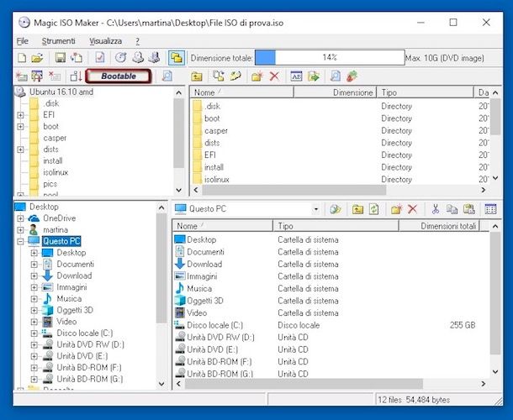Click the Save As icon next to Save
Image resolution: width=513 pixels, height=420 pixels.
tap(77, 58)
